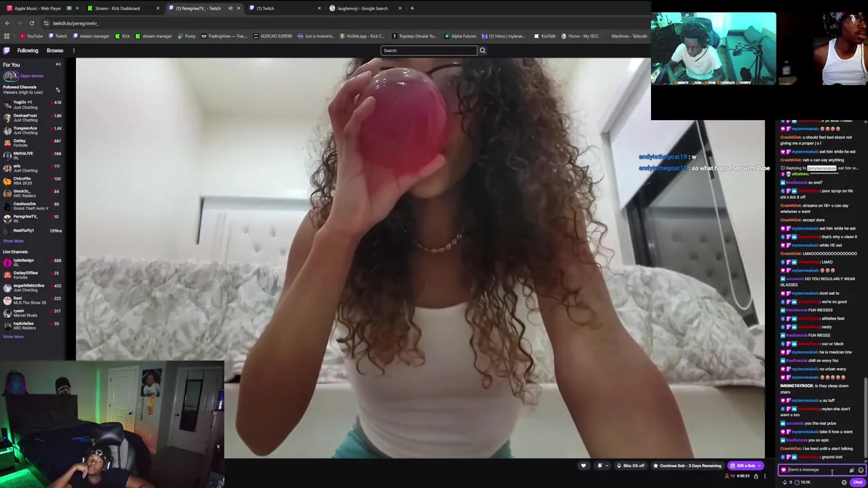
Task: Open the Gift a Sub dropdown arrow
Action: (x=761, y=466)
